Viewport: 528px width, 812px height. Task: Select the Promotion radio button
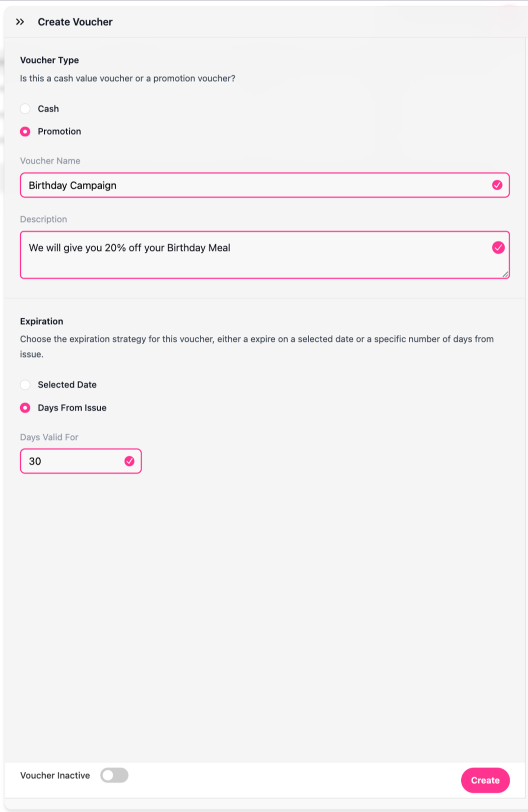(25, 132)
